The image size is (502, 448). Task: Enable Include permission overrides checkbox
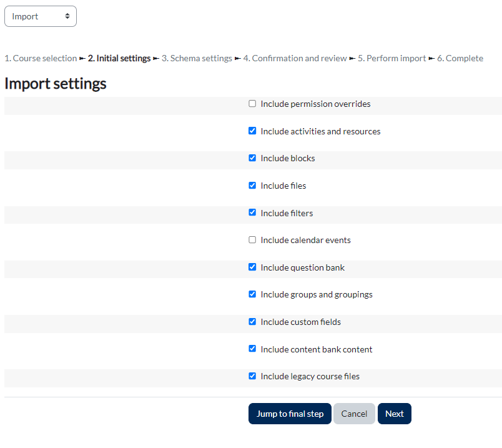click(252, 104)
